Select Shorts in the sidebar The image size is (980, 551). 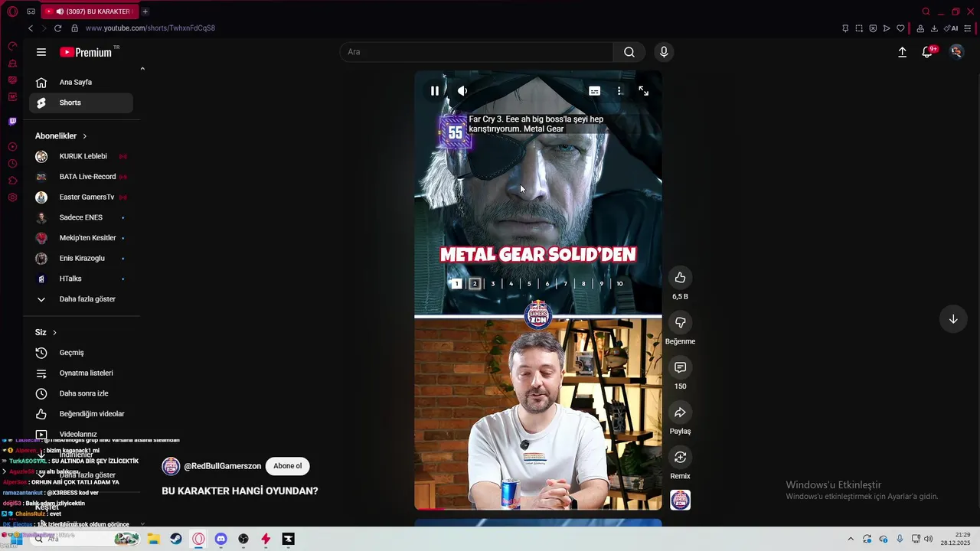(x=81, y=103)
